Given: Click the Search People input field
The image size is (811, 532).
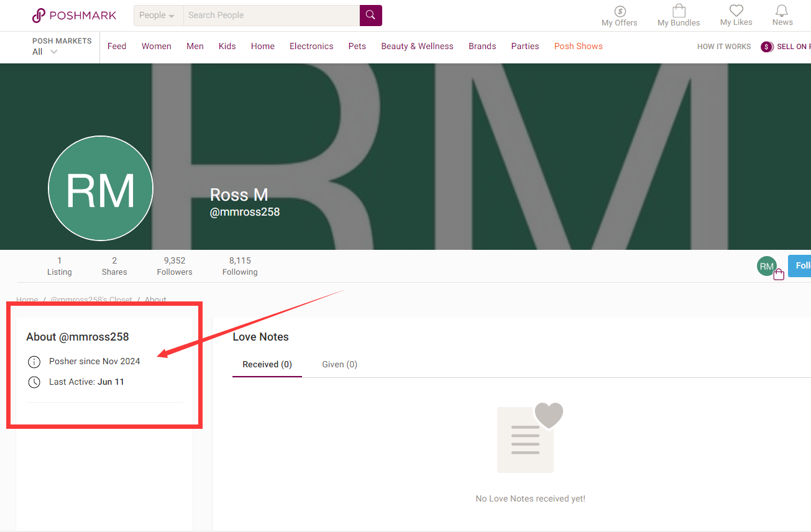Looking at the screenshot, I should (x=272, y=16).
